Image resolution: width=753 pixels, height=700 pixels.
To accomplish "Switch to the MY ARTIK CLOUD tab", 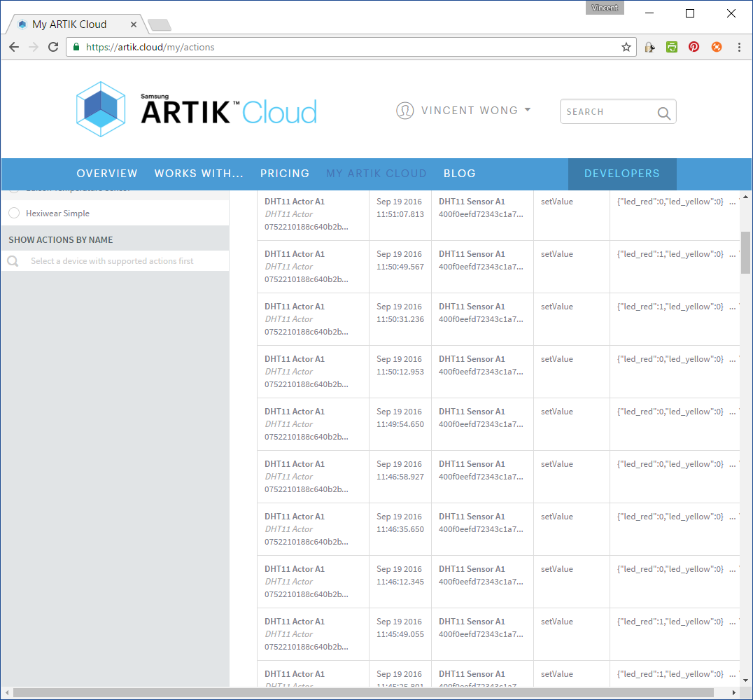I will tap(376, 173).
